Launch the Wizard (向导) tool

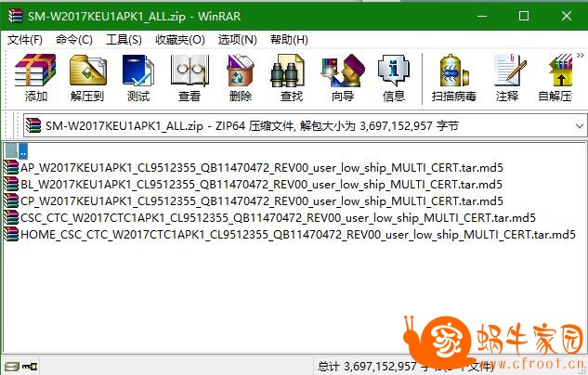343,78
